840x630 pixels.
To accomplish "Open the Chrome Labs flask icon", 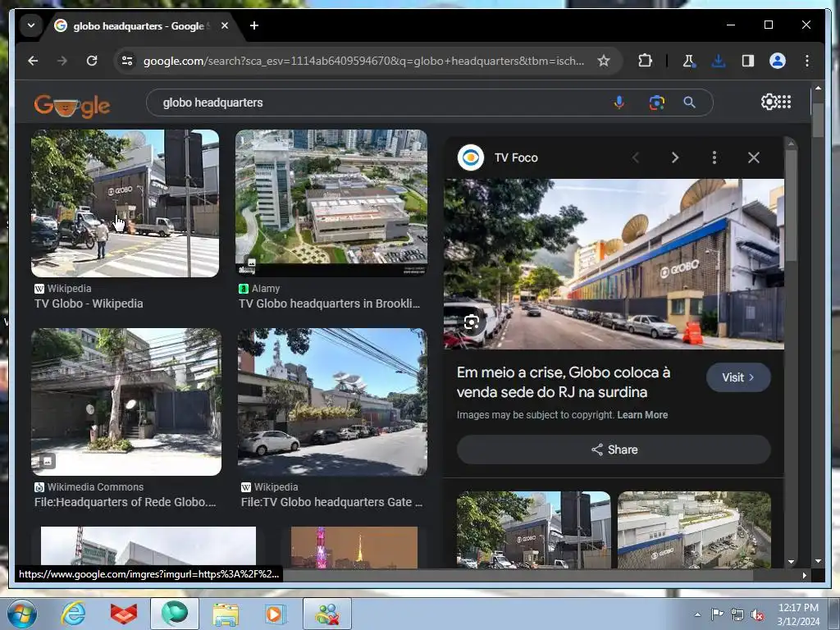I will (x=688, y=61).
